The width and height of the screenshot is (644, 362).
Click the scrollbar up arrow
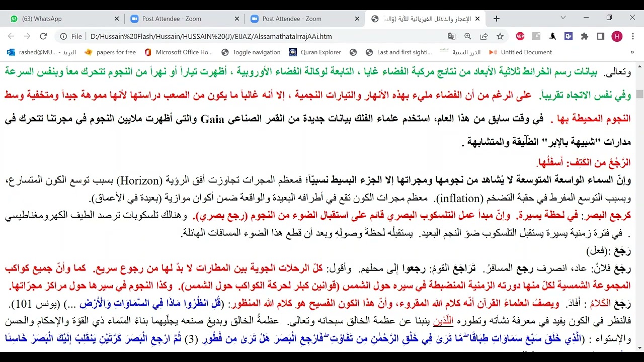tap(639, 66)
